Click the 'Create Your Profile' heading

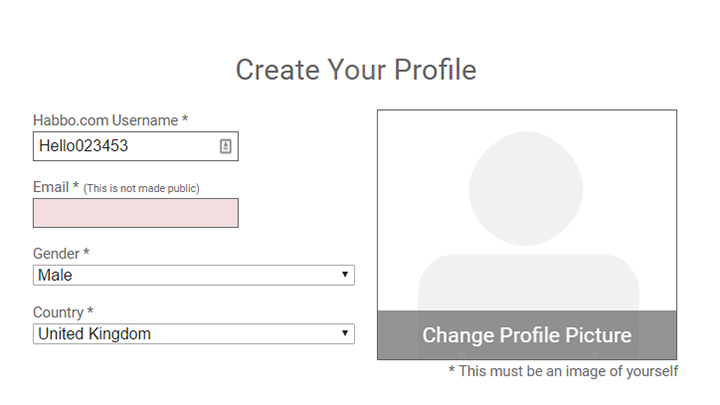click(x=356, y=70)
